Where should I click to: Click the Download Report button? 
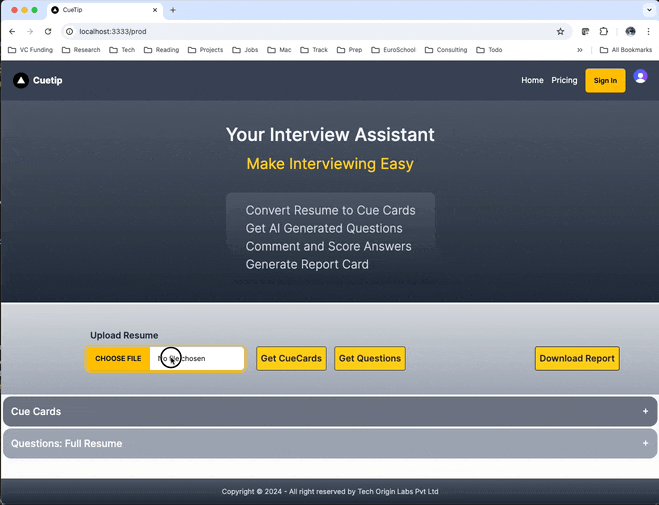(577, 358)
